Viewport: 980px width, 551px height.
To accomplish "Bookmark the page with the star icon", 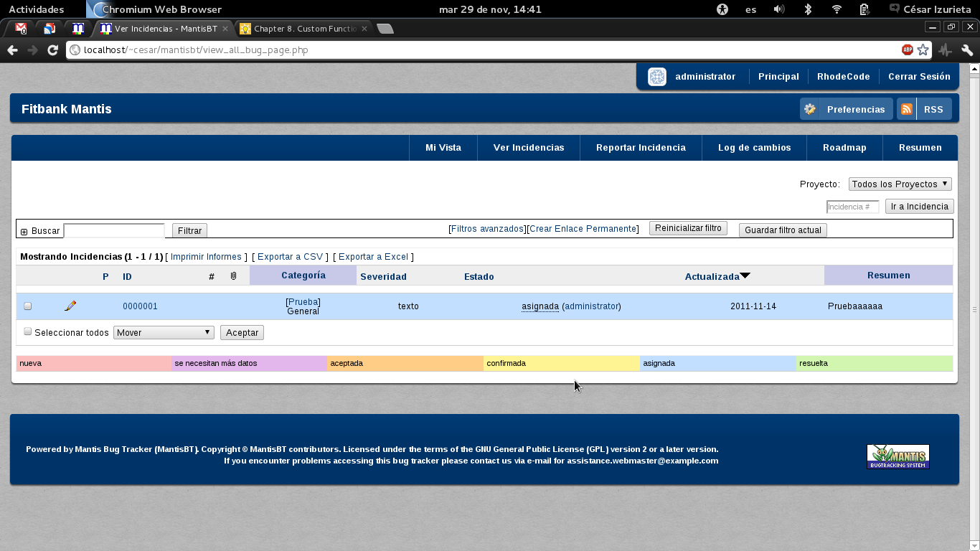I will click(x=923, y=50).
